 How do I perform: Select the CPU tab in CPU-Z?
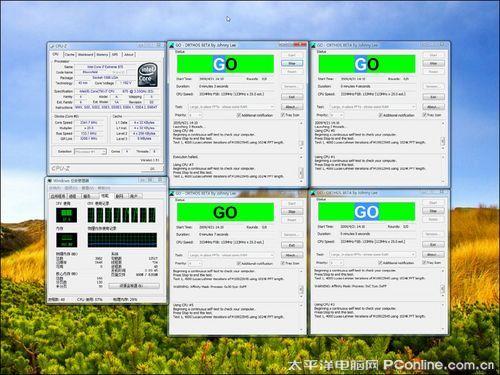pyautogui.click(x=56, y=54)
